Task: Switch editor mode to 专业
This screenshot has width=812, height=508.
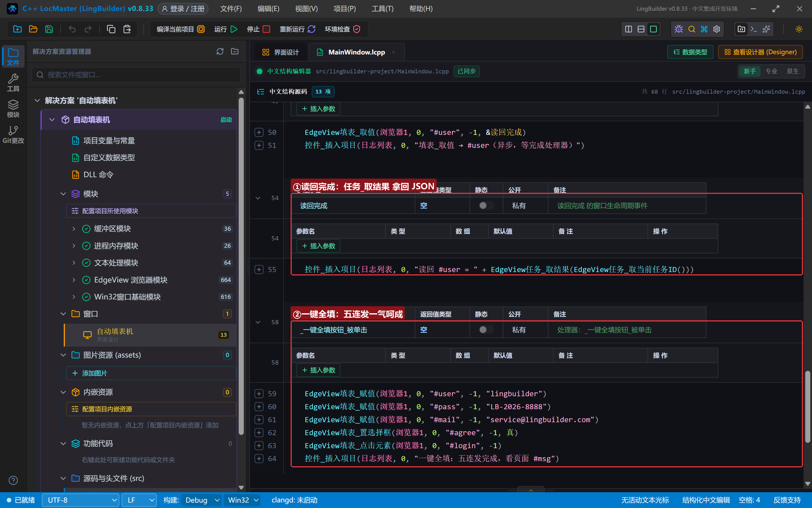Action: 771,71
